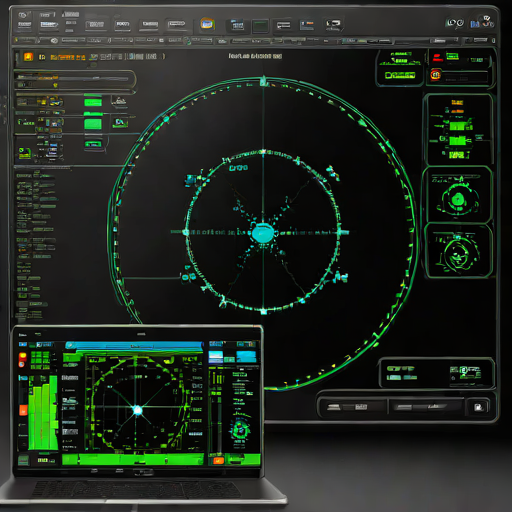This screenshot has height=512, width=512.
Task: Click the second solid green button in the left panel
Action: [93, 124]
